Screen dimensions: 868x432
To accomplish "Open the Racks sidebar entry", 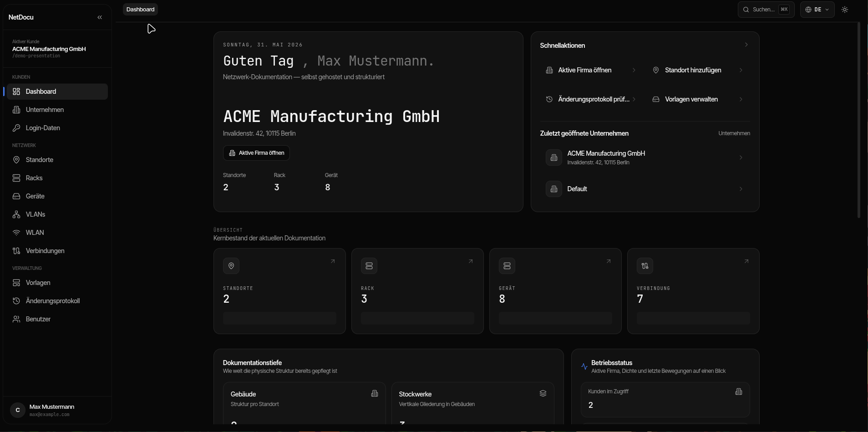I will tap(57, 178).
